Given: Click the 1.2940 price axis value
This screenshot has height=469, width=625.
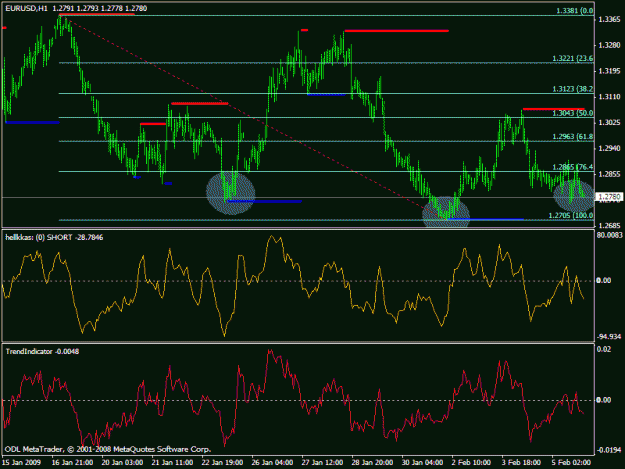Looking at the screenshot, I should (609, 148).
